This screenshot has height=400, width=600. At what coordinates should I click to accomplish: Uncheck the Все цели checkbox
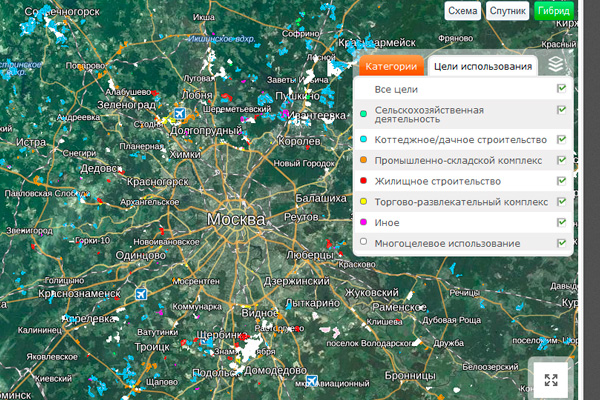pos(561,88)
